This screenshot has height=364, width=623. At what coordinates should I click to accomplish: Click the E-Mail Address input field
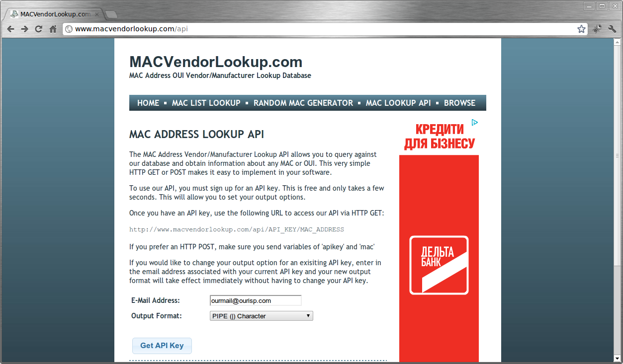point(256,300)
